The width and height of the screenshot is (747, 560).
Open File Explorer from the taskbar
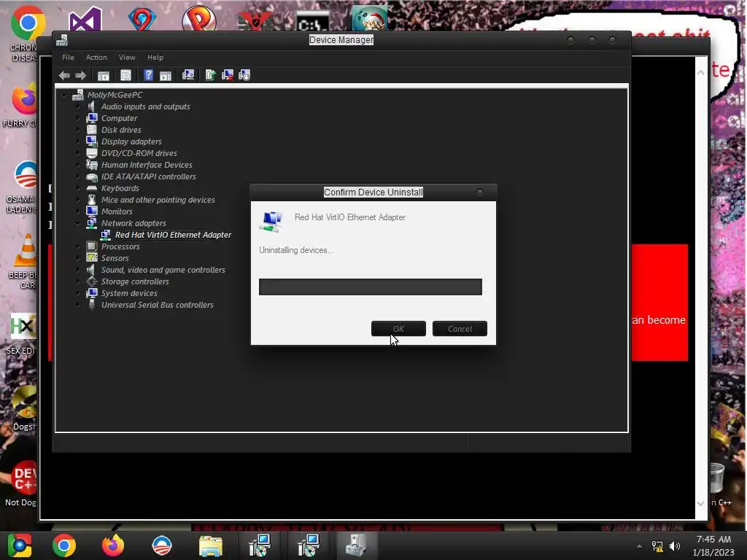211,545
